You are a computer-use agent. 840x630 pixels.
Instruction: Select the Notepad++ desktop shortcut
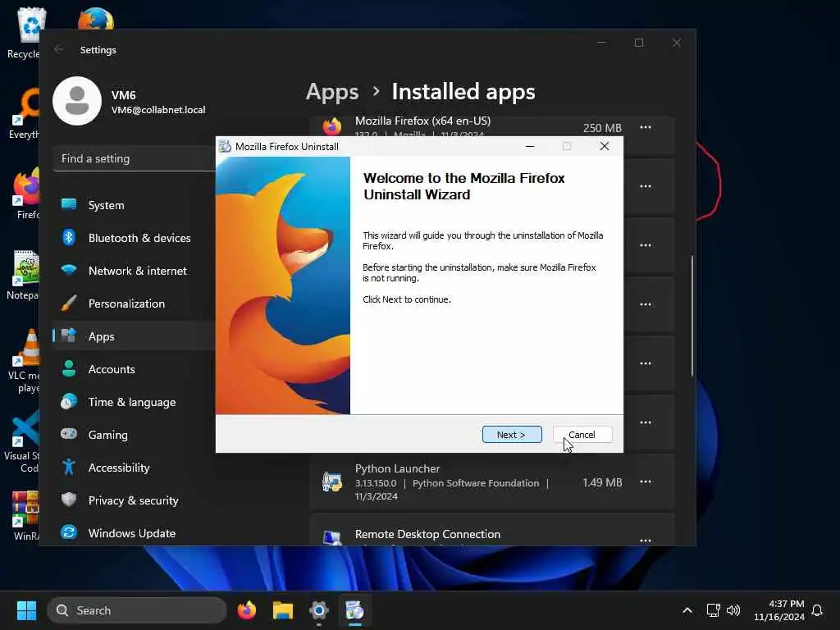[23, 275]
